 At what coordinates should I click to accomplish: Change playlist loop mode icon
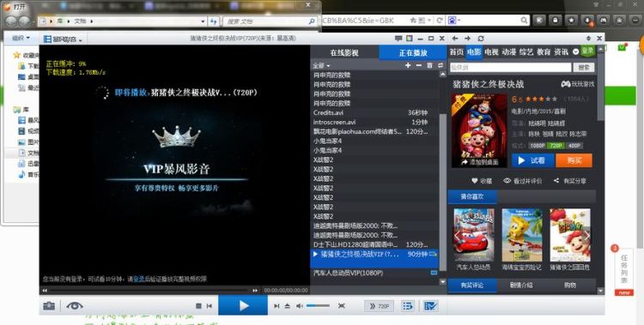tap(440, 66)
